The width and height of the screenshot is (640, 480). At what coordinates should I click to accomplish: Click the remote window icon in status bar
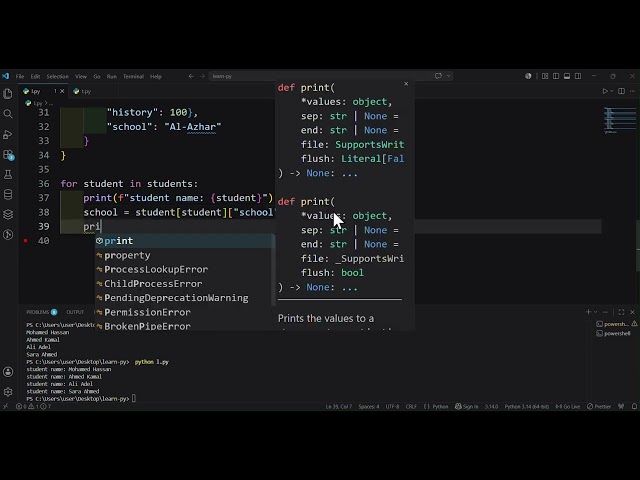coord(5,407)
